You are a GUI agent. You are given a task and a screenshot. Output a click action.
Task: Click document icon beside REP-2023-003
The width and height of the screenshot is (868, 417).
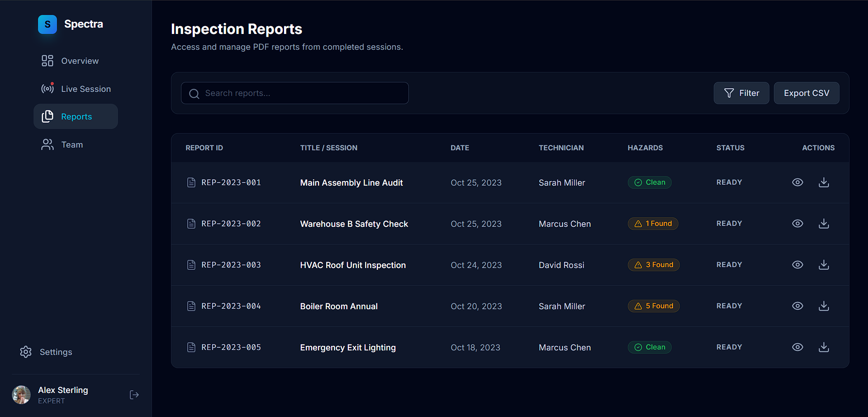[191, 265]
